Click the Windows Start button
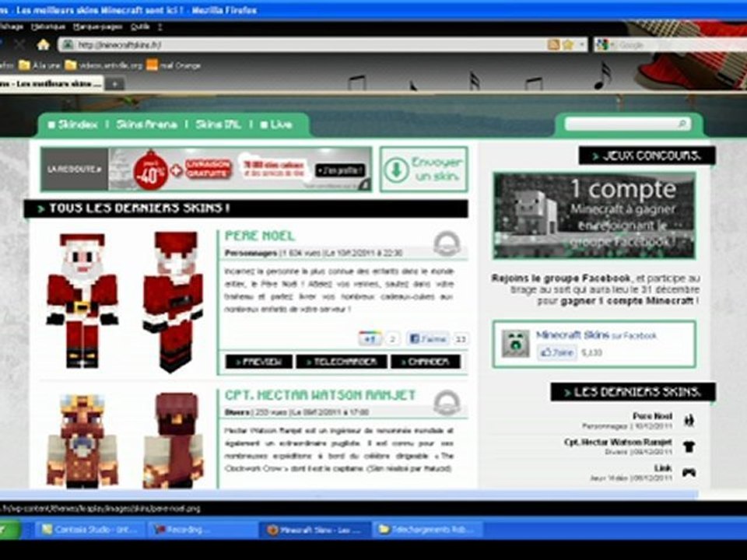The height and width of the screenshot is (560, 747). pos(10,530)
